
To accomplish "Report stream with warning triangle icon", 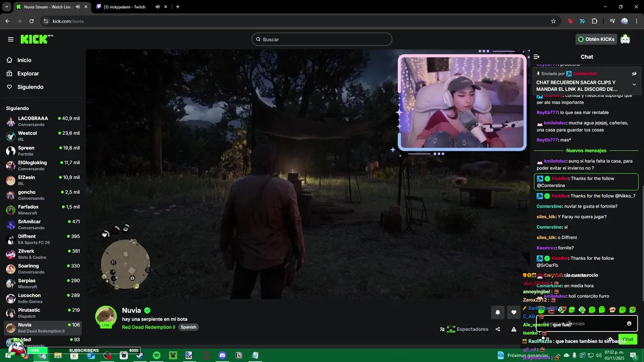I will tap(514, 329).
